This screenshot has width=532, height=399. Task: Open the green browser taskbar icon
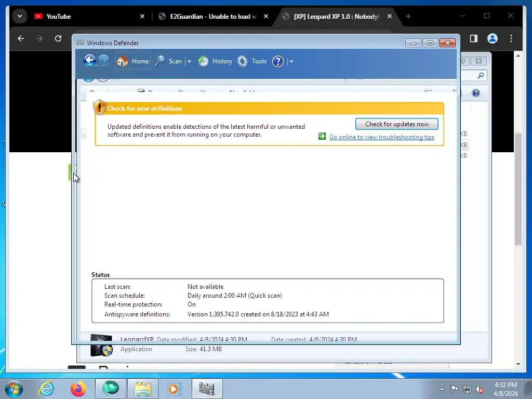point(111,389)
